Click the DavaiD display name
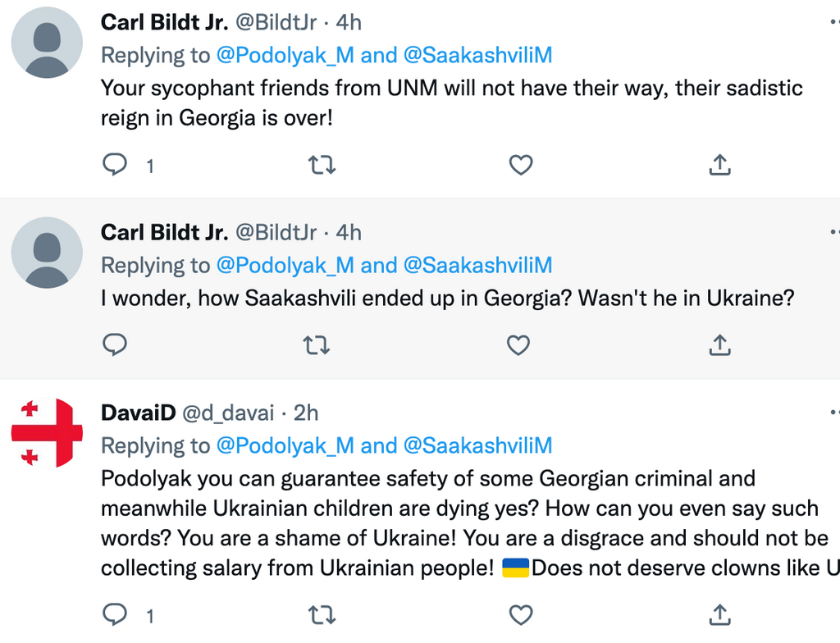This screenshot has height=643, width=840. 138,413
